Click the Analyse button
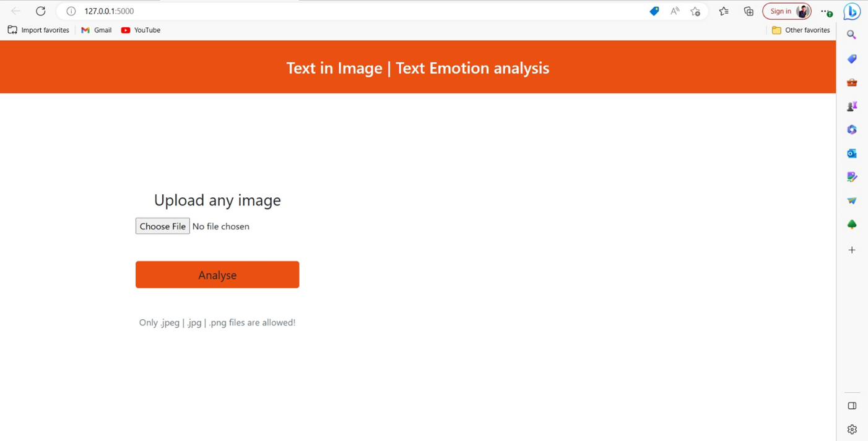The height and width of the screenshot is (441, 868). 217,275
